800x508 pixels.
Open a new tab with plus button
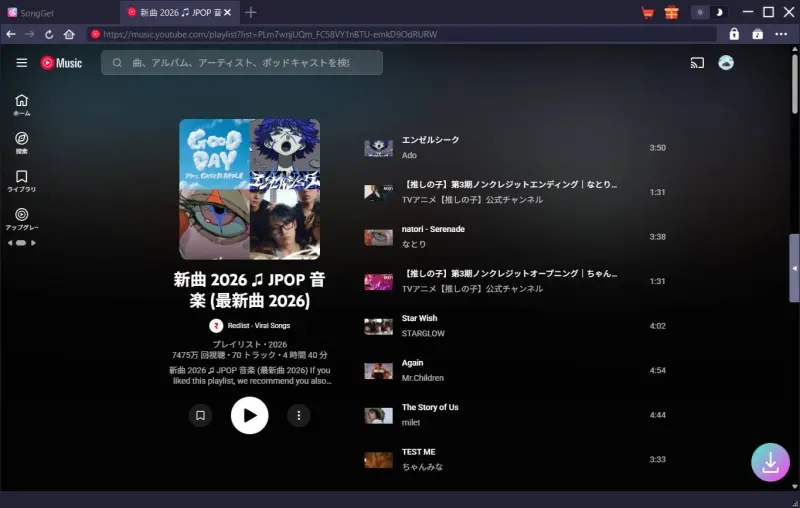(x=251, y=12)
